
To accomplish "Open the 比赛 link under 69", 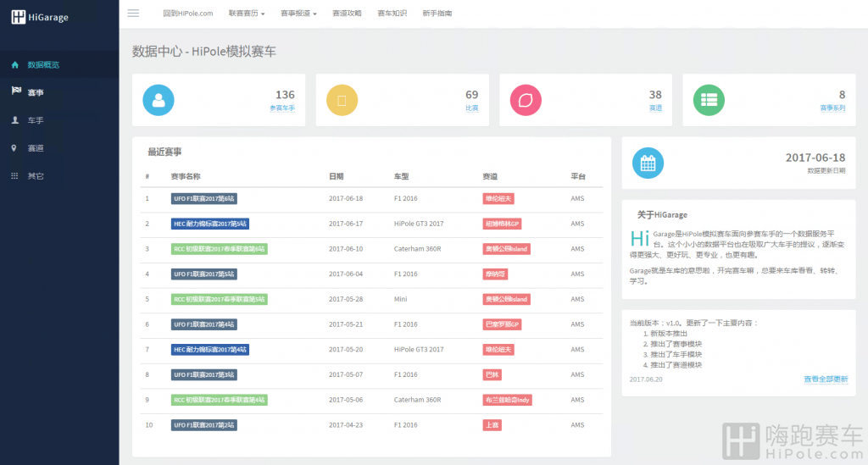I will [471, 108].
